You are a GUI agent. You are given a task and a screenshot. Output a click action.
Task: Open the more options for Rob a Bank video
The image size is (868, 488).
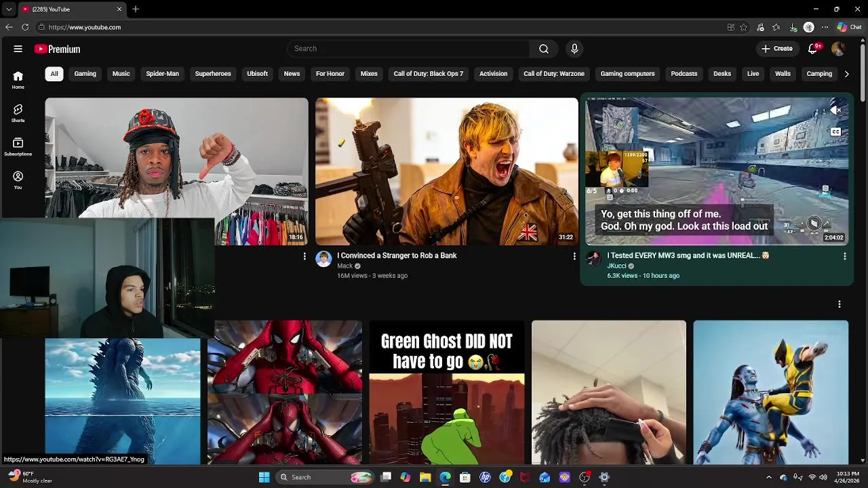click(574, 256)
